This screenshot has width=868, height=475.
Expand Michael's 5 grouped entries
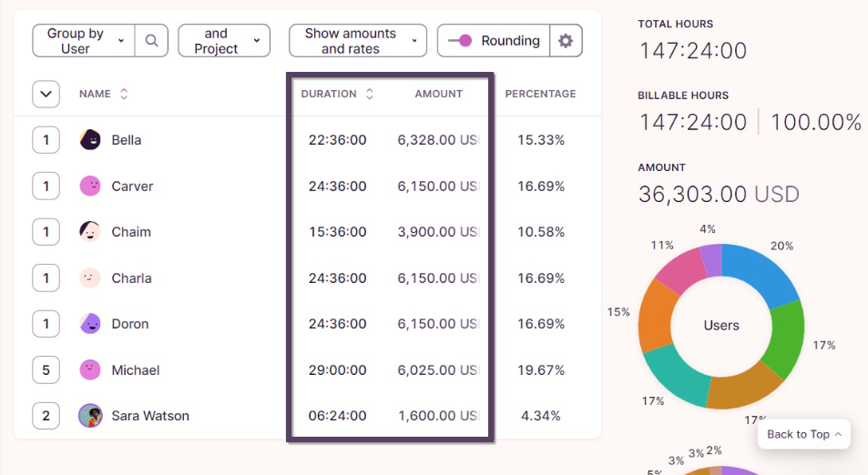(x=46, y=370)
